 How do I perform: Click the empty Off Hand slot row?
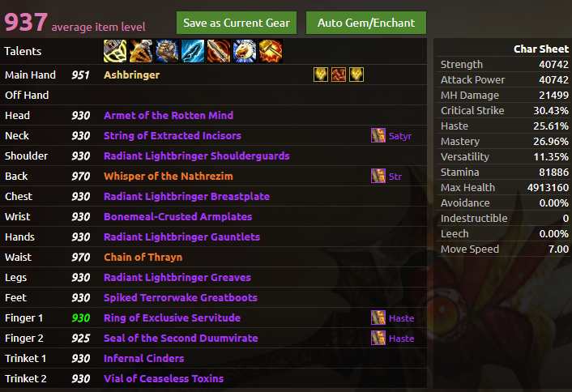[211, 95]
